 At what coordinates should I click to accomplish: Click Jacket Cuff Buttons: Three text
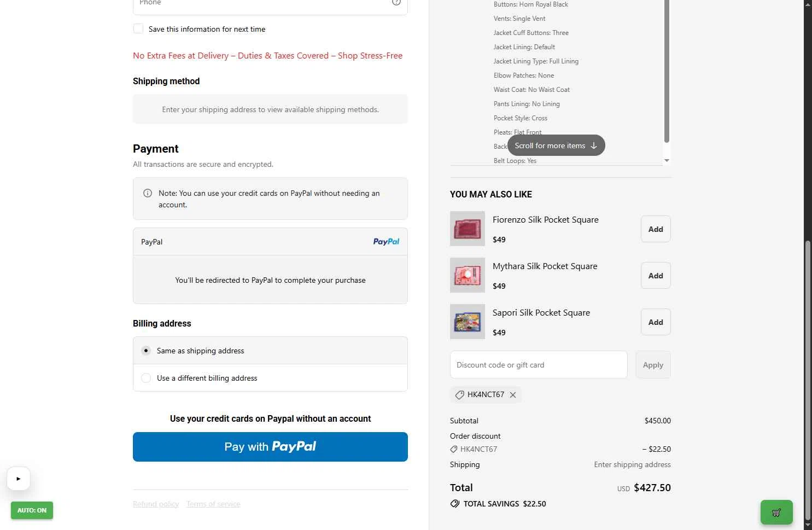531,33
